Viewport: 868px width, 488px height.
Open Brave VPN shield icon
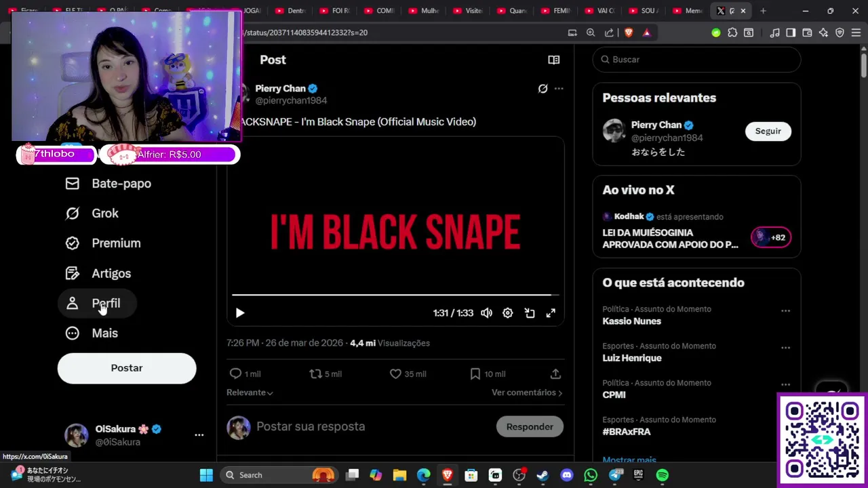[x=840, y=33]
